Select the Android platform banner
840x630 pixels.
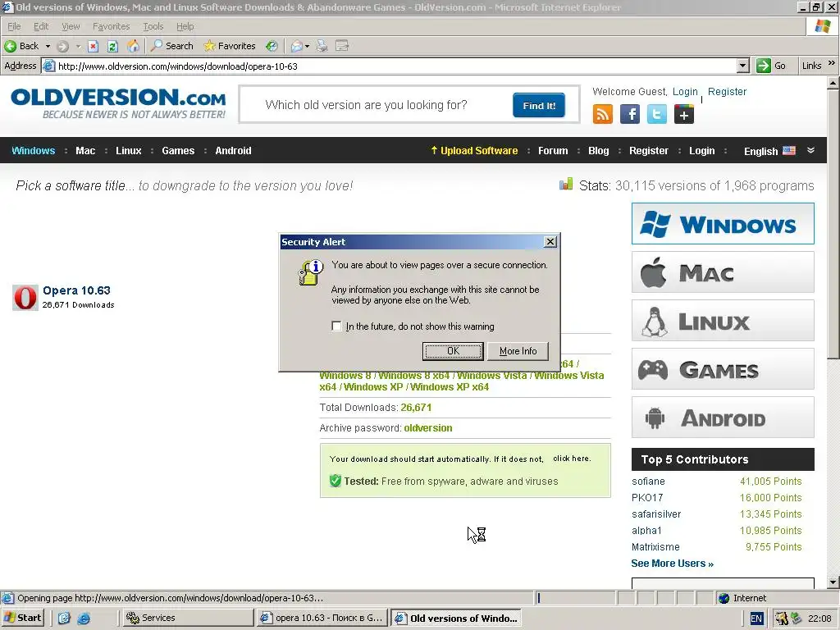point(723,418)
